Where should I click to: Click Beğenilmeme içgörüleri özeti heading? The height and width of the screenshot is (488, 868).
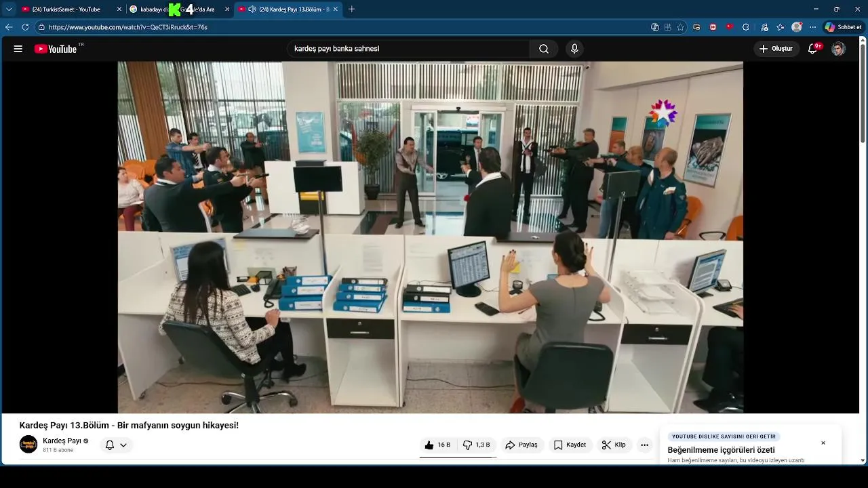(721, 450)
